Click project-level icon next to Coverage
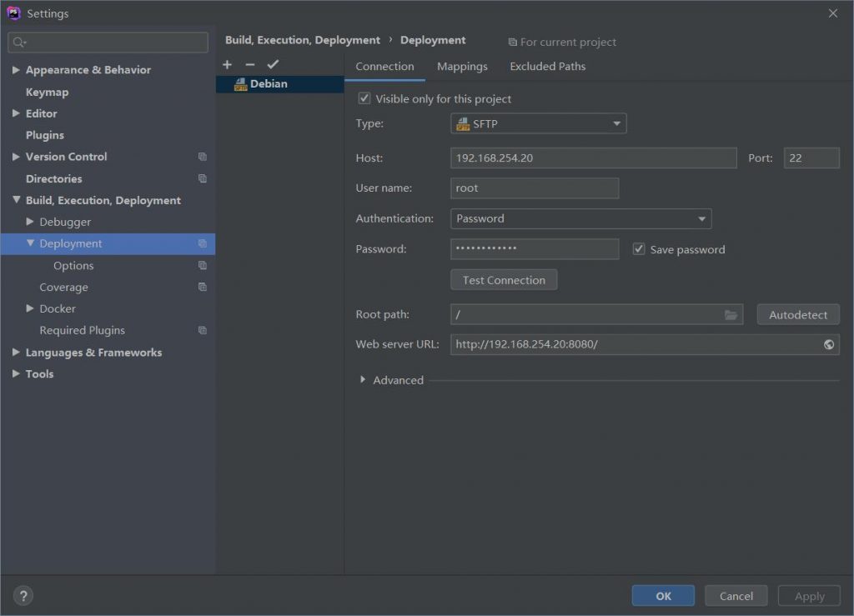The height and width of the screenshot is (616, 854). click(202, 288)
